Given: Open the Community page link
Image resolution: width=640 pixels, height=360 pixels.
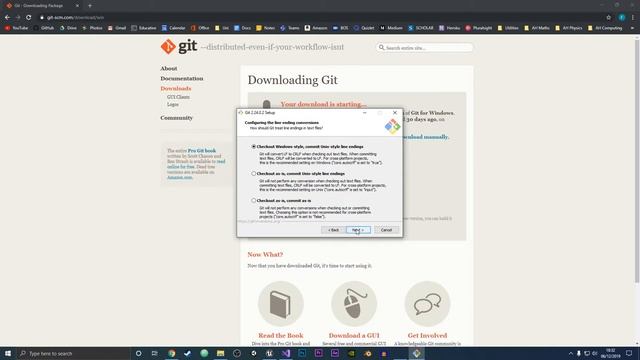Looking at the screenshot, I should 176,118.
